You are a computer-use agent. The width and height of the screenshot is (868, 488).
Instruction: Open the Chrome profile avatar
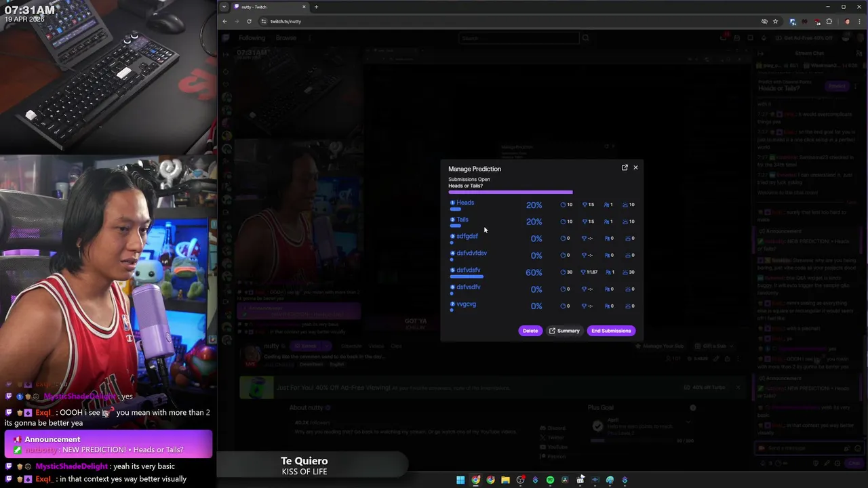click(x=847, y=21)
